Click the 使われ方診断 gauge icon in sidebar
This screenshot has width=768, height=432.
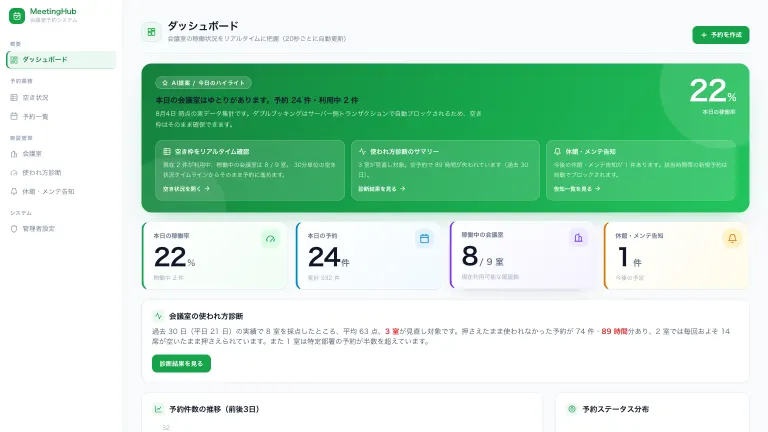pos(14,172)
